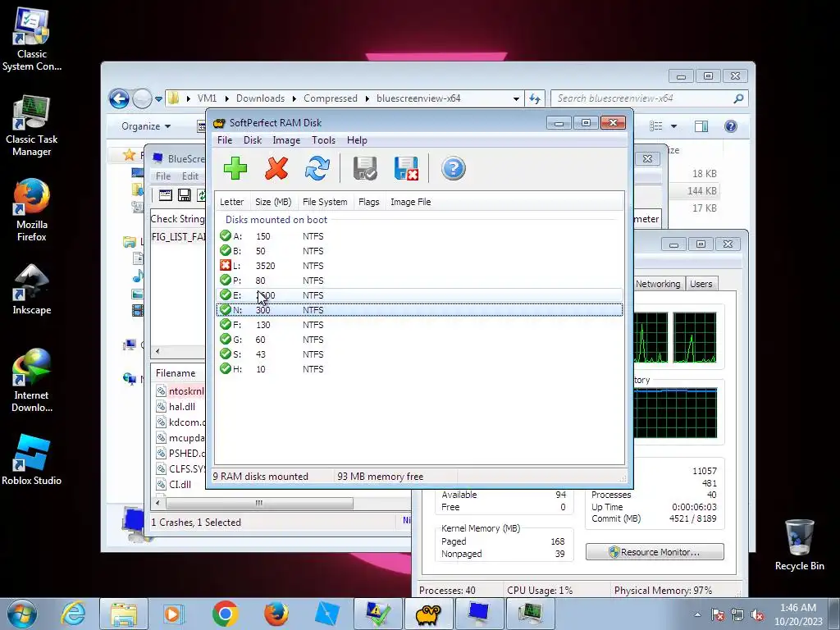Select failed disk row L: 3520

click(x=419, y=266)
